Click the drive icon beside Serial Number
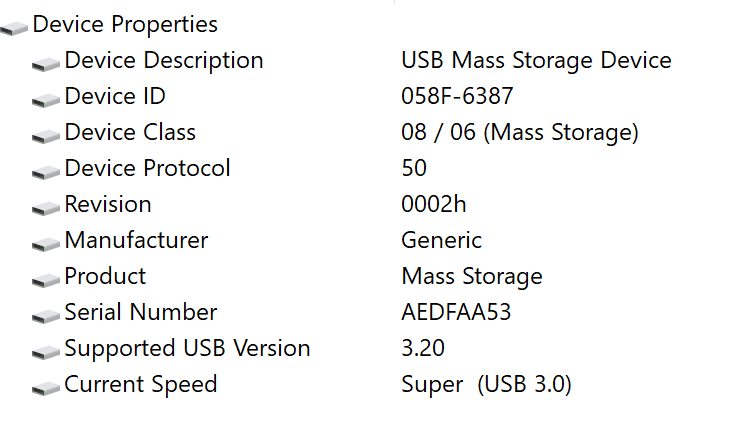 (46, 315)
